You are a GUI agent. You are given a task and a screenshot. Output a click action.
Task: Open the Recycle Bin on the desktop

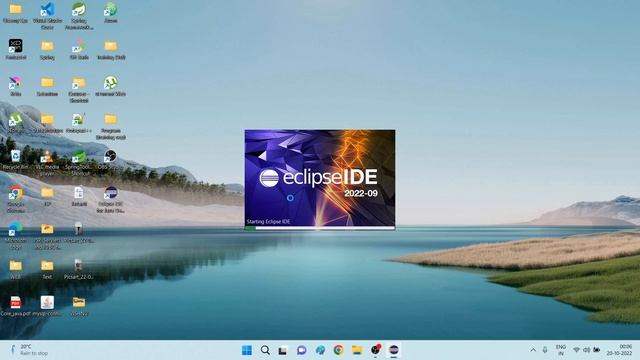click(x=16, y=160)
